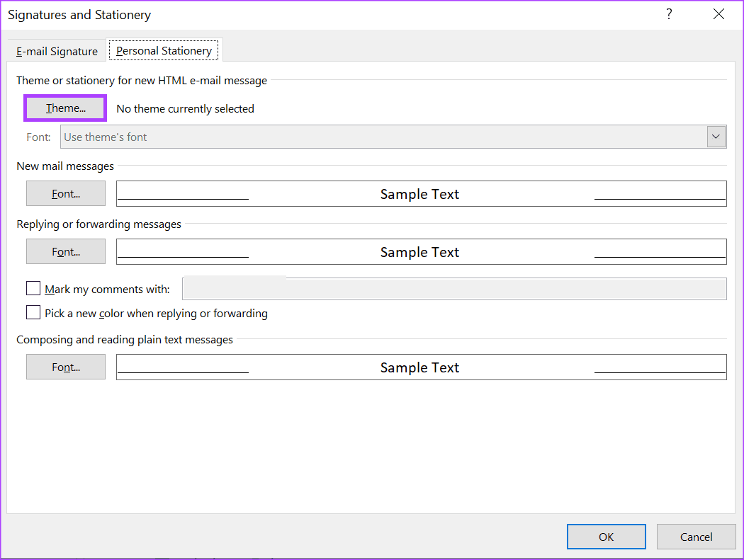Close the Signatures and Stationery dialog
Viewport: 744px width, 560px height.
click(x=718, y=14)
